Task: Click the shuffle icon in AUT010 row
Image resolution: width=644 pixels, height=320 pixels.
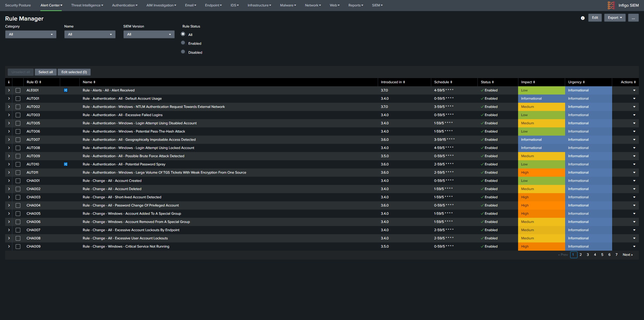Action: click(66, 164)
